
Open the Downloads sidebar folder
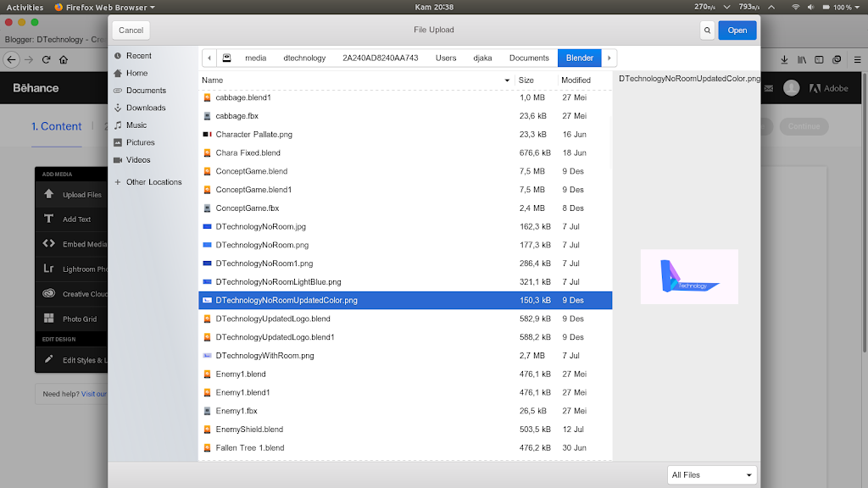point(145,108)
